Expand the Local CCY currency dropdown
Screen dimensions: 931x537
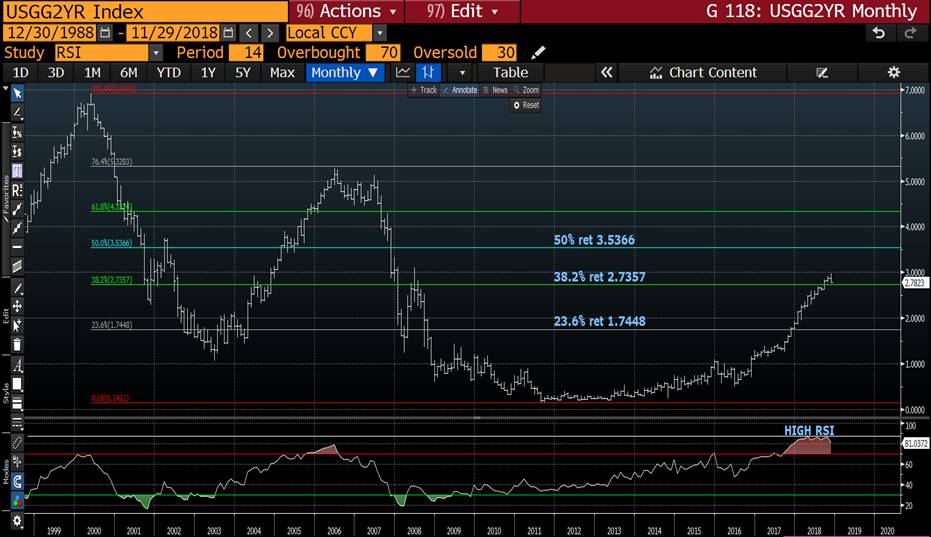point(380,33)
